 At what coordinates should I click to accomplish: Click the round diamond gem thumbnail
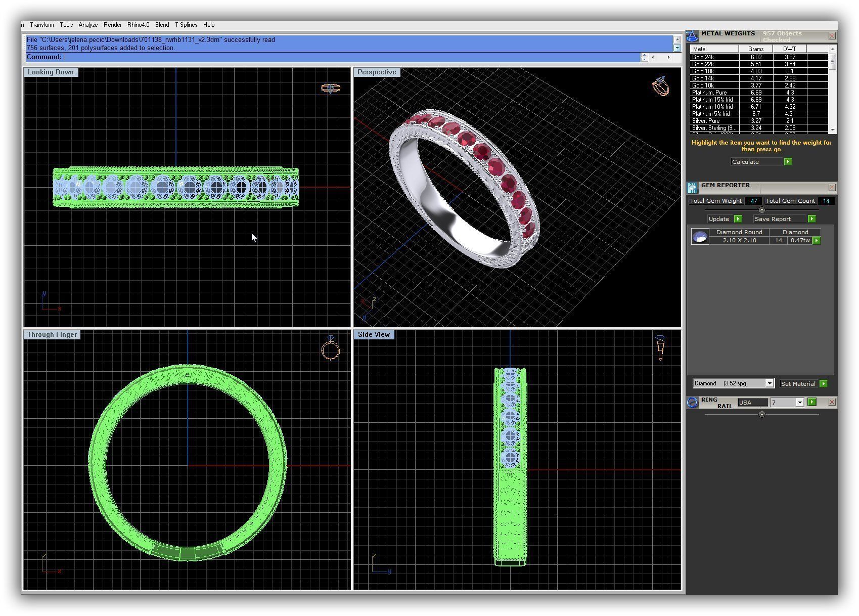(700, 237)
